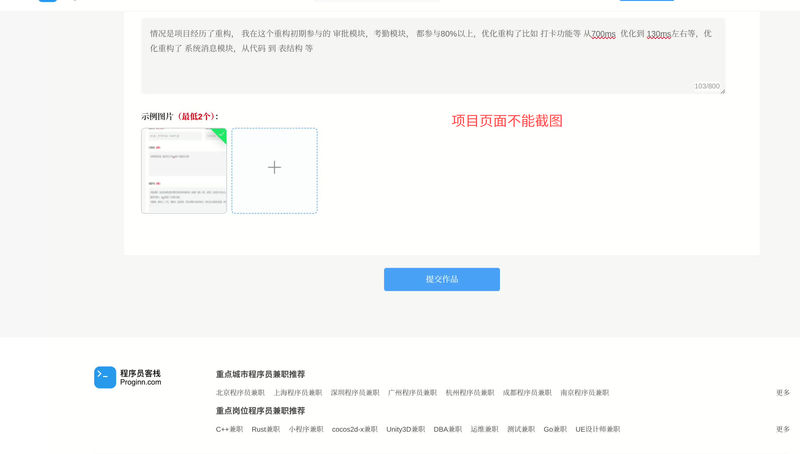Go to 深圳程序员兼职 page

355,393
